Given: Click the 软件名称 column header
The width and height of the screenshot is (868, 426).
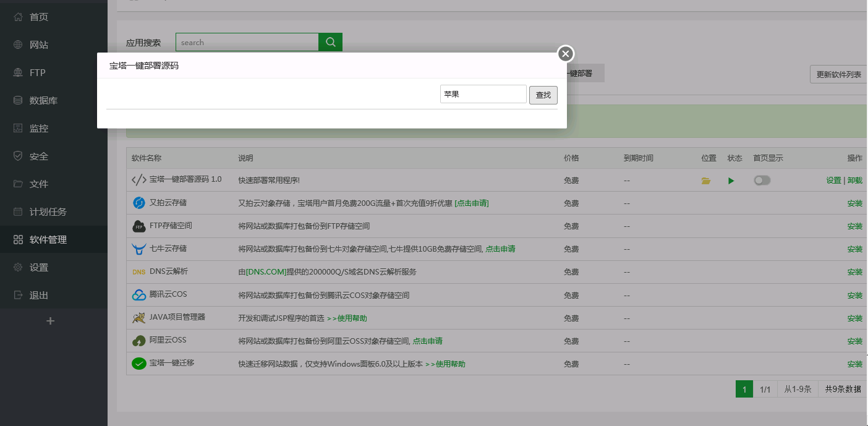Looking at the screenshot, I should 147,158.
